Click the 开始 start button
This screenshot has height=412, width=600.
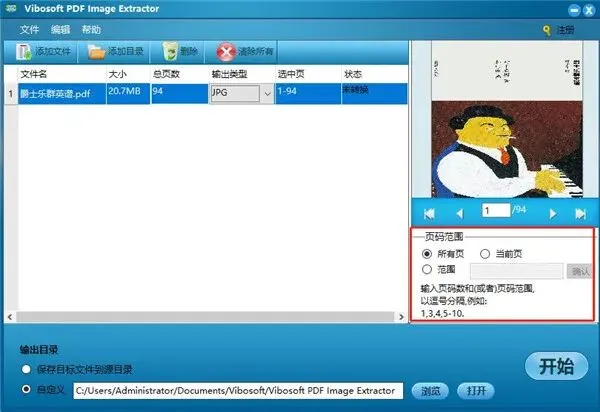(556, 366)
